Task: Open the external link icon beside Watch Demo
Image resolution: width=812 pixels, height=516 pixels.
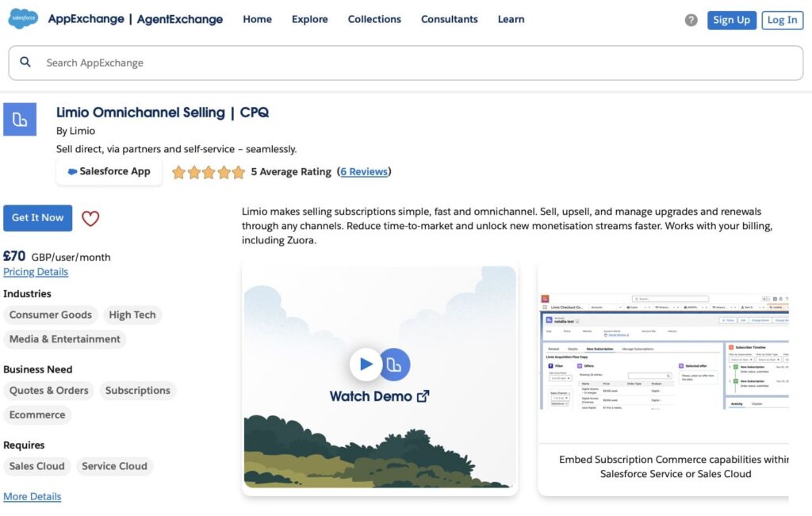Action: pyautogui.click(x=423, y=396)
